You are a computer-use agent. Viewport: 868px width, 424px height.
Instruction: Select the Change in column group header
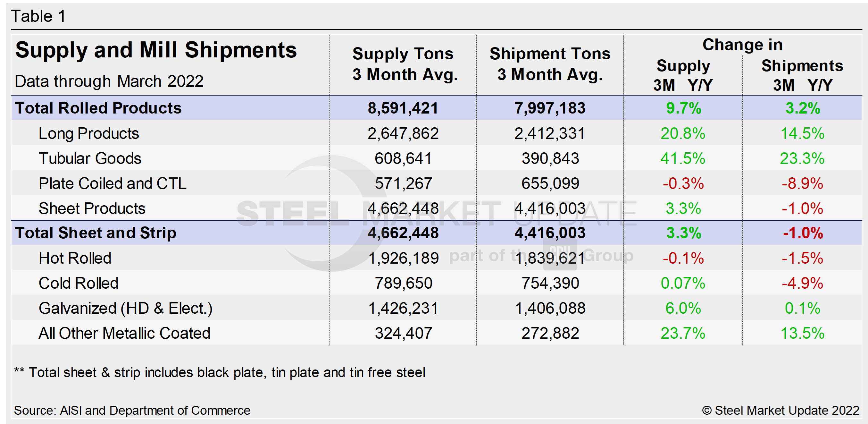[x=742, y=45]
